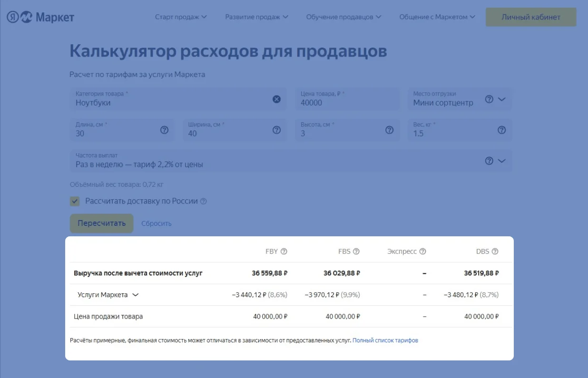Viewport: 588px width, 378px height.
Task: Click help icon in Высота field
Action: click(x=389, y=130)
